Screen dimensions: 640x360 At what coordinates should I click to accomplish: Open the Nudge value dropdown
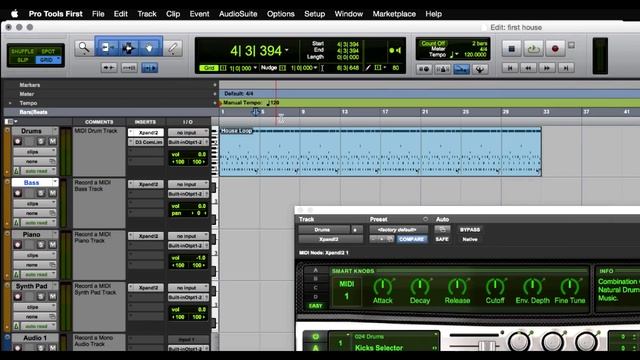[316, 68]
